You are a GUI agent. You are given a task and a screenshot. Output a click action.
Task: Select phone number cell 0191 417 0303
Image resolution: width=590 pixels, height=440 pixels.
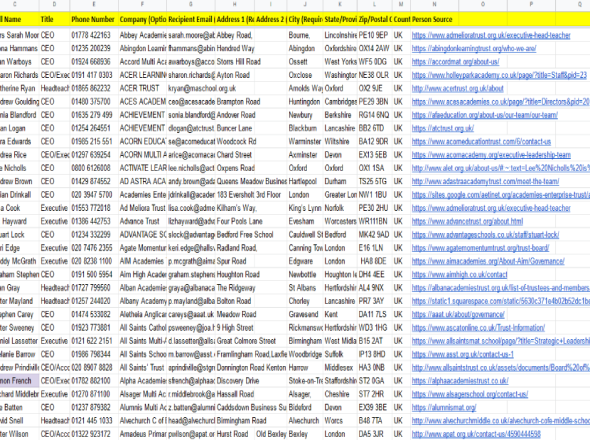94,75
